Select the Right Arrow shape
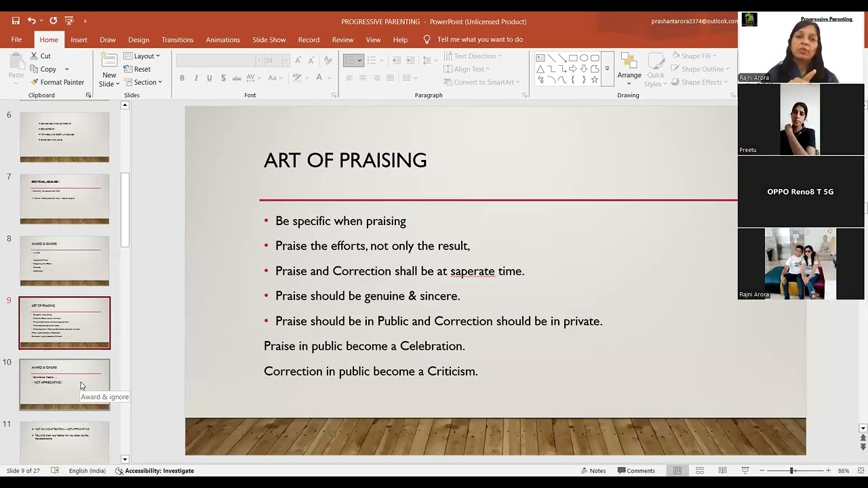Viewport: 868px width, 488px height. pos(573,68)
